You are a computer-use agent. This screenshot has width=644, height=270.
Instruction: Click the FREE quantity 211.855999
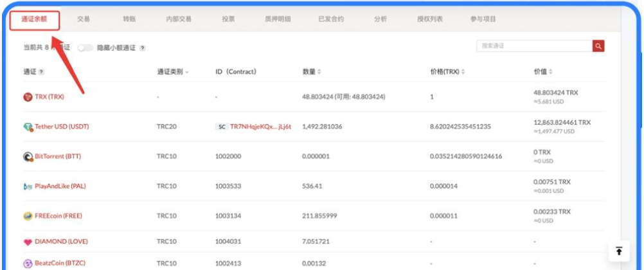(x=319, y=216)
